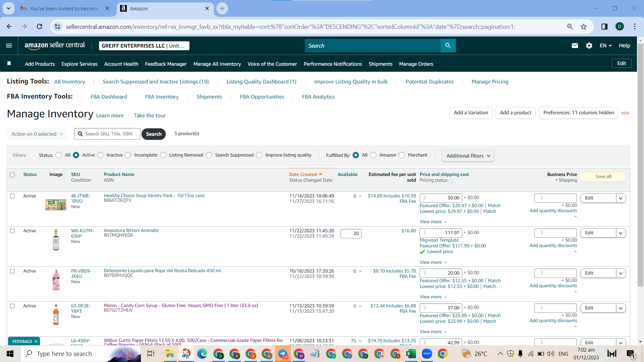Open the settings gear icon
Image resolution: width=644 pixels, height=362 pixels.
pos(589,46)
